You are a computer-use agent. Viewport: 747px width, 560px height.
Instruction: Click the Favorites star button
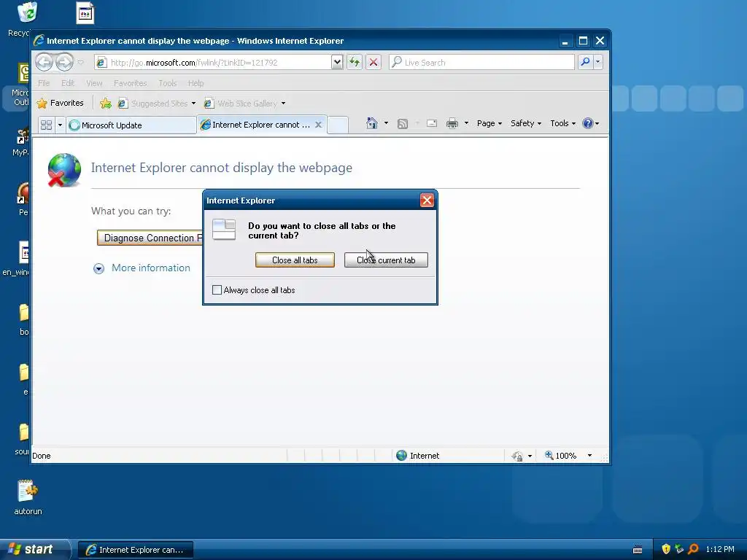[61, 103]
